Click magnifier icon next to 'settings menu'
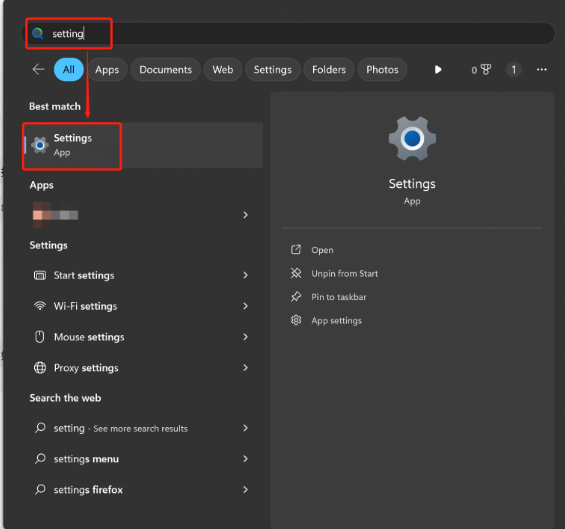The height and width of the screenshot is (529, 565). 40,459
